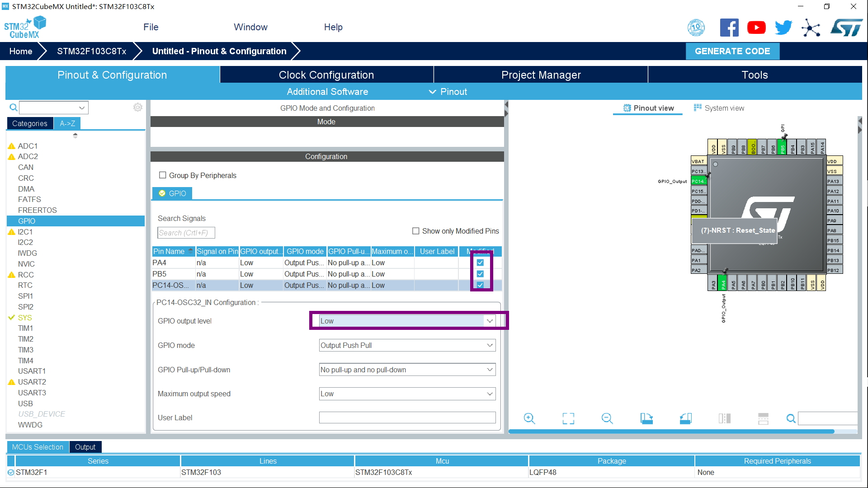Rotate the chip view clockwise
The height and width of the screenshot is (488, 868).
[x=646, y=418]
